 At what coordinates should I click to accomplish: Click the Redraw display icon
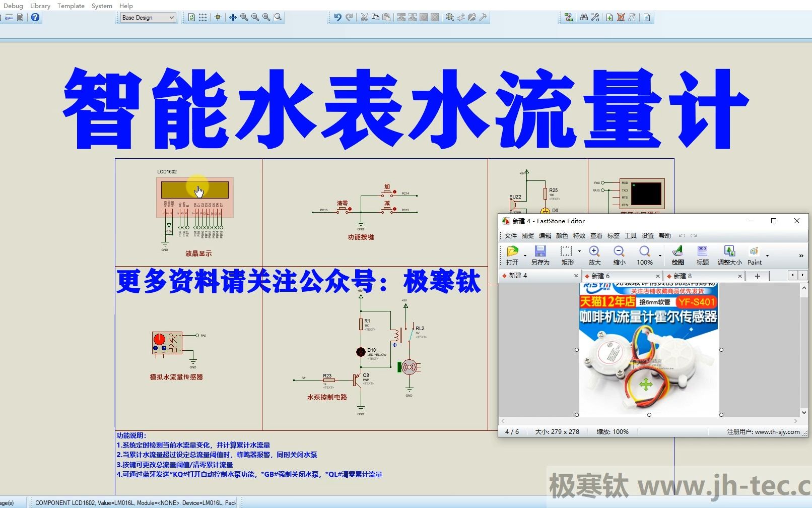(x=191, y=17)
